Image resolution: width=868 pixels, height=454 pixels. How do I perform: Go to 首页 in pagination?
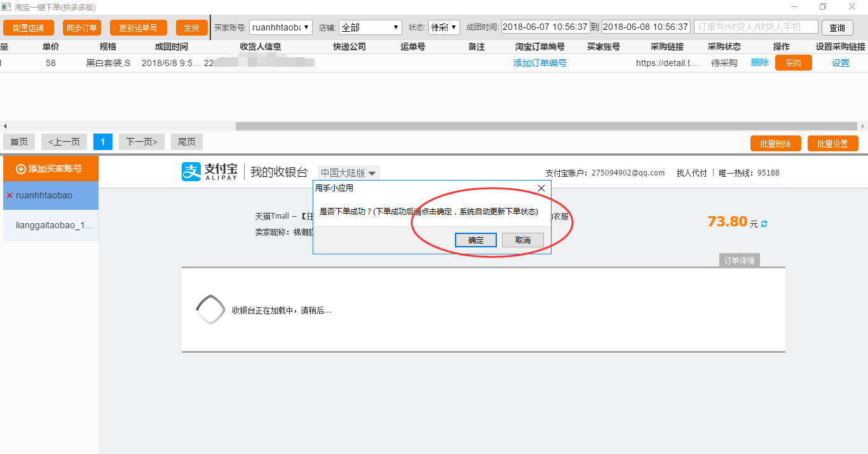click(x=19, y=142)
